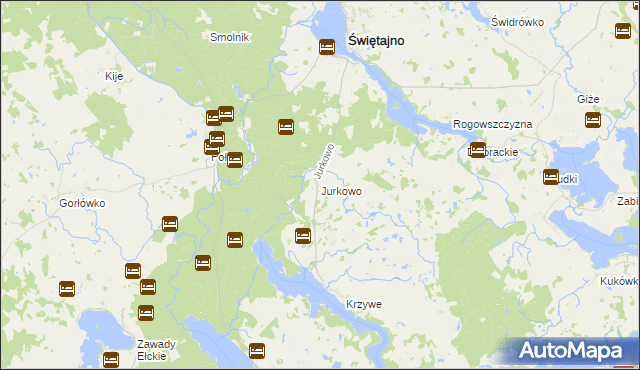
Task: Click the hotel icon overlapping Dudki label
Action: 551,177
